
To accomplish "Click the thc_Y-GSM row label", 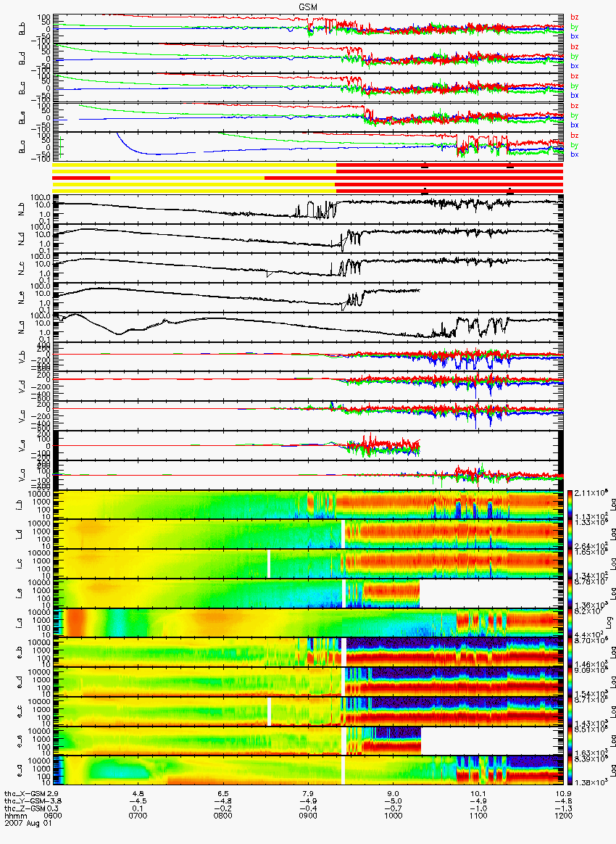I will coord(25,801).
